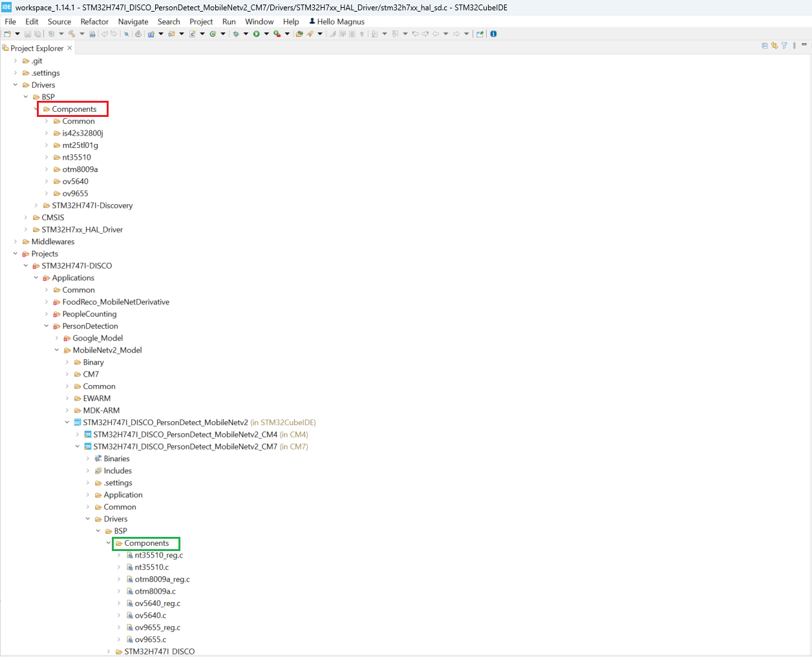Open a new C/C++ project wizard icon
Image resolution: width=812 pixels, height=657 pixels.
point(151,34)
